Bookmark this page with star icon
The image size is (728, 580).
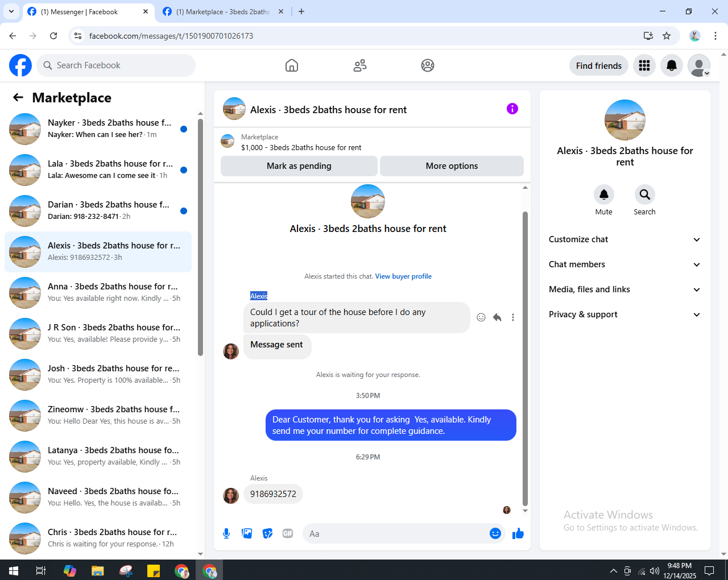coord(667,36)
